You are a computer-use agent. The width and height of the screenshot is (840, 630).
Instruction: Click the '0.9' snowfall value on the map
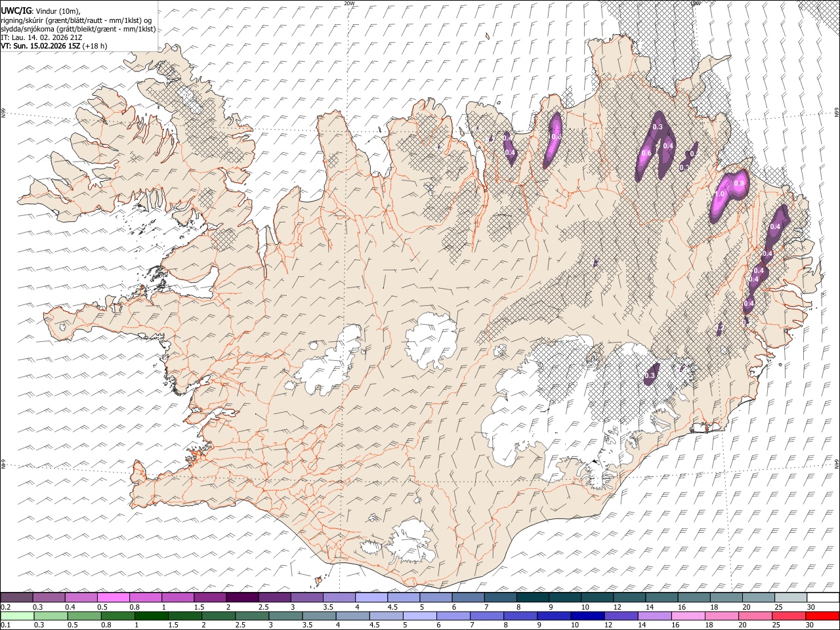click(x=739, y=184)
